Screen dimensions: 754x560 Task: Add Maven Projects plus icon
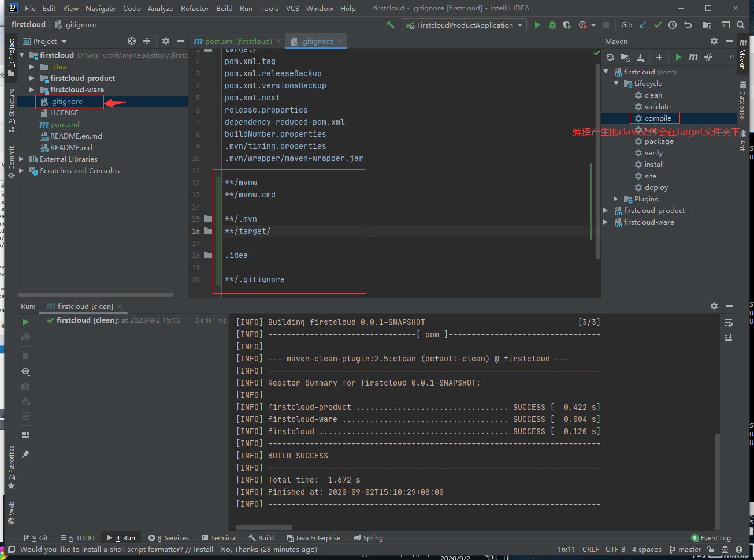[659, 57]
